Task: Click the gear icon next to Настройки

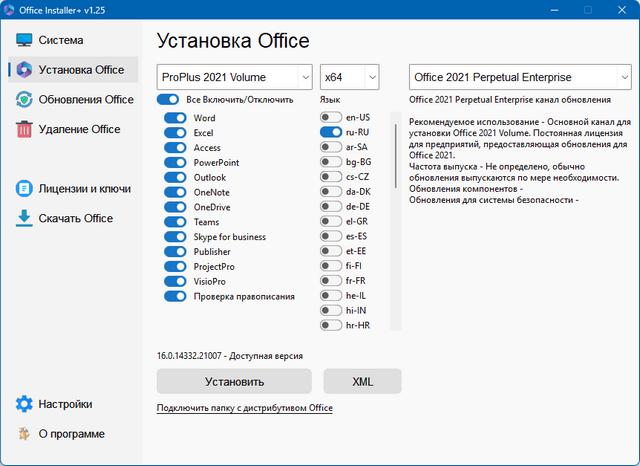Action: click(x=24, y=404)
